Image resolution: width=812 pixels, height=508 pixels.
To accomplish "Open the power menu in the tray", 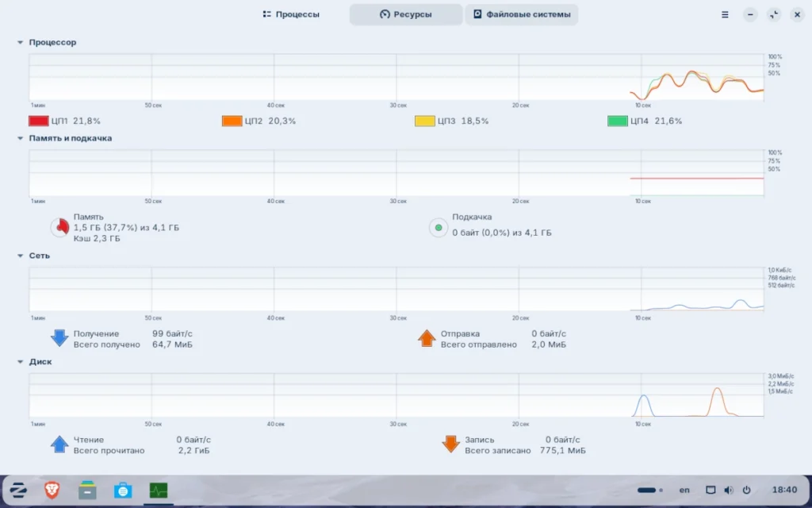I will pos(746,490).
